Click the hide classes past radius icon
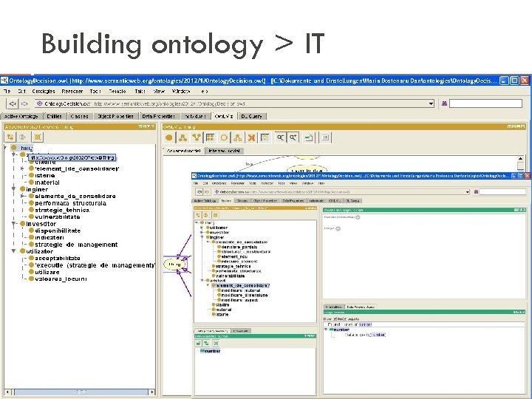The height and width of the screenshot is (399, 532). [265, 137]
